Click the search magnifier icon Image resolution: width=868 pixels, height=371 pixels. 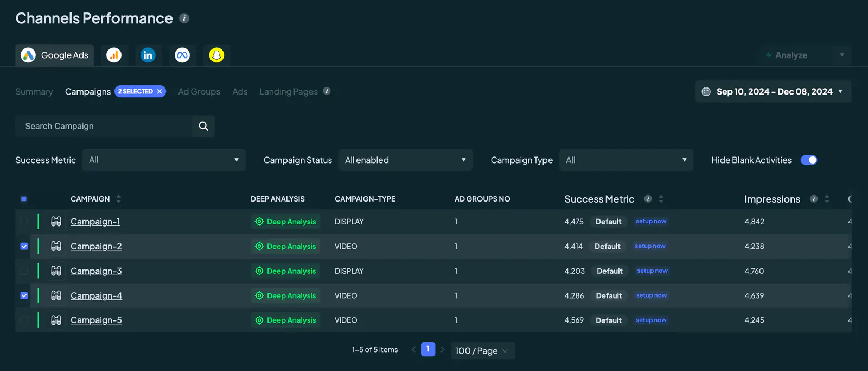click(203, 126)
